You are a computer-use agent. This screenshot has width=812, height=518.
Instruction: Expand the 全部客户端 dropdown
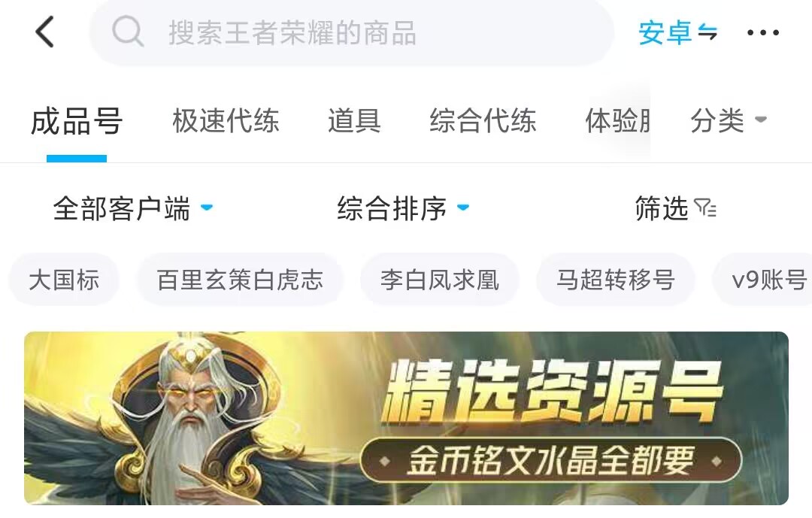pos(133,208)
